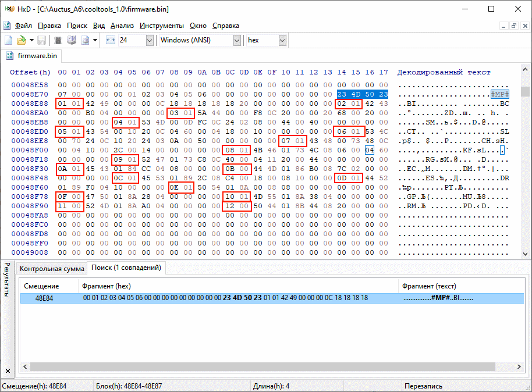Screen dimensions: 532x392
Task: Close the HxD application window
Action: (x=518, y=9)
